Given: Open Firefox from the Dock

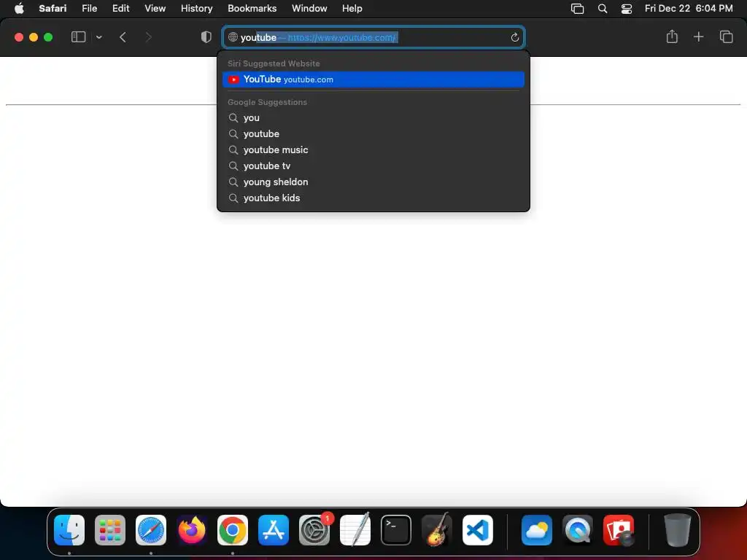Looking at the screenshot, I should point(192,530).
